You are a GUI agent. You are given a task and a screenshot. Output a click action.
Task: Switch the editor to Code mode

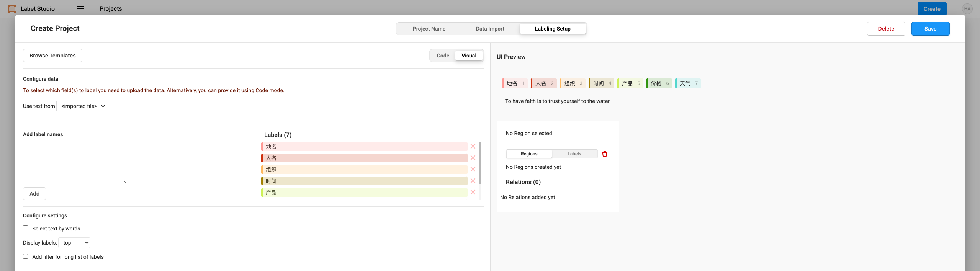click(x=443, y=56)
